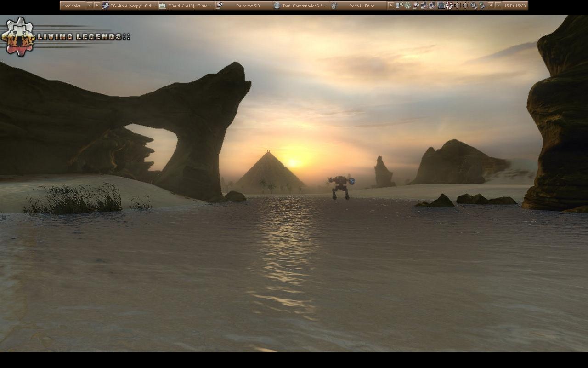Screen dimensions: 588x368
Task: Switch to the Контекст 5.0 window
Action: click(x=243, y=6)
